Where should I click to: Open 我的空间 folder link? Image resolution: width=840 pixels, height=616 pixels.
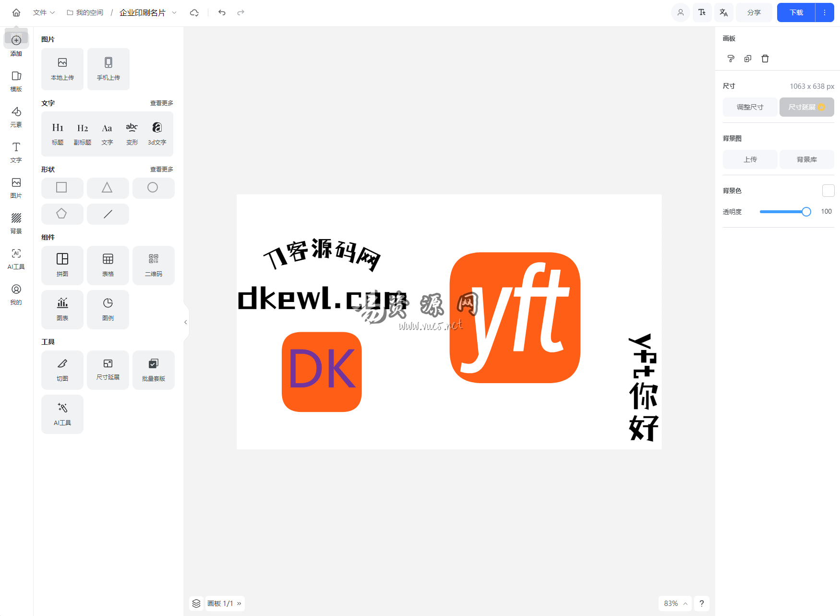click(x=85, y=12)
